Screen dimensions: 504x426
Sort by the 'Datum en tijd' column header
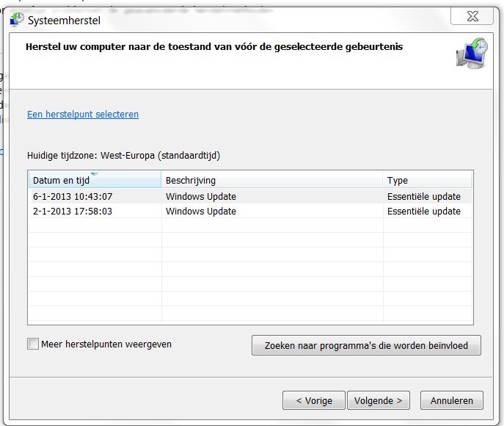95,180
